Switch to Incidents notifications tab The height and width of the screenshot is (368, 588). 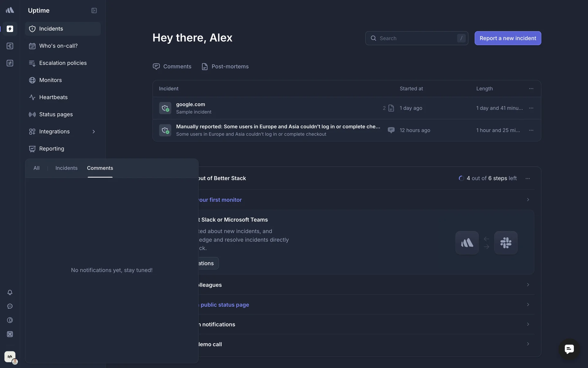[66, 168]
